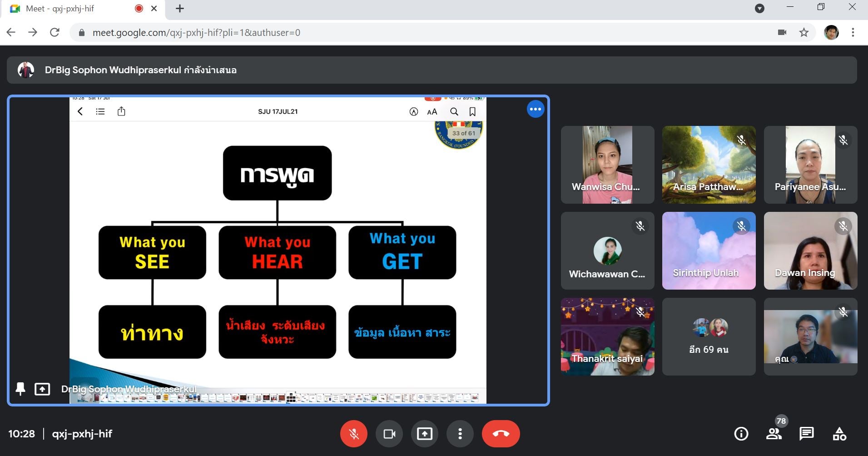This screenshot has height=456, width=868.
Task: Open more options three-dot menu in call bar
Action: pos(460,434)
